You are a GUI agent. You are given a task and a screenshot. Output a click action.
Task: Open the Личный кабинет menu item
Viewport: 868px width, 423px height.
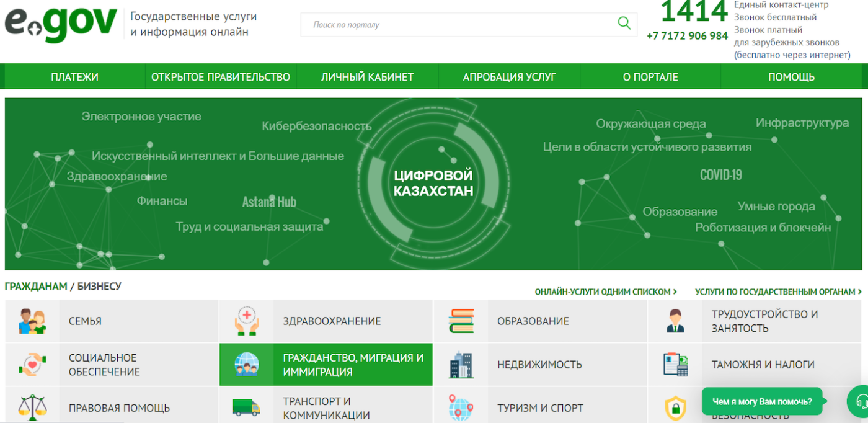(x=367, y=77)
